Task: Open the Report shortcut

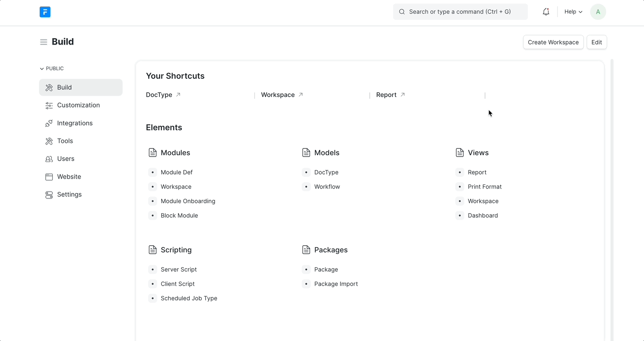Action: pos(386,95)
